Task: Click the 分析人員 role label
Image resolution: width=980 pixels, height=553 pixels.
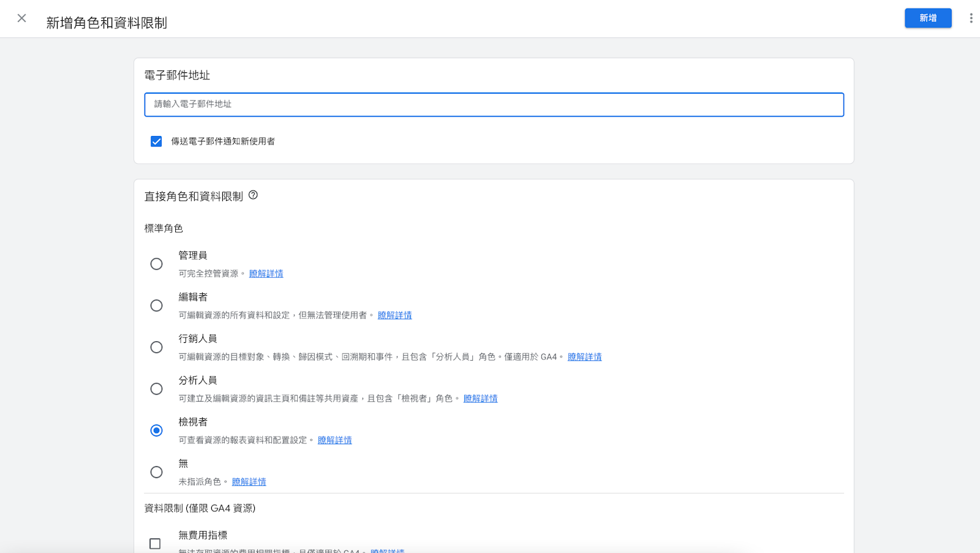Action: coord(198,380)
